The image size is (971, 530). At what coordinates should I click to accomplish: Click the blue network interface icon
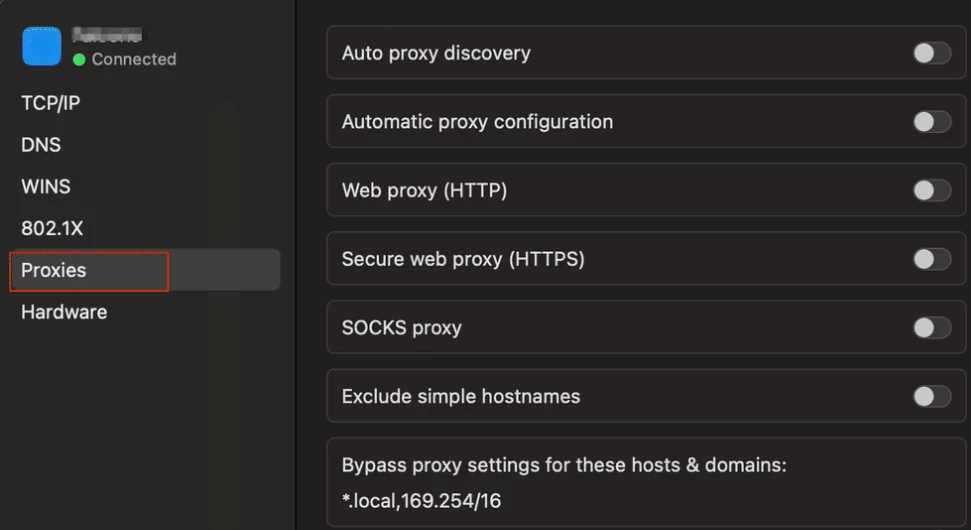point(41,46)
